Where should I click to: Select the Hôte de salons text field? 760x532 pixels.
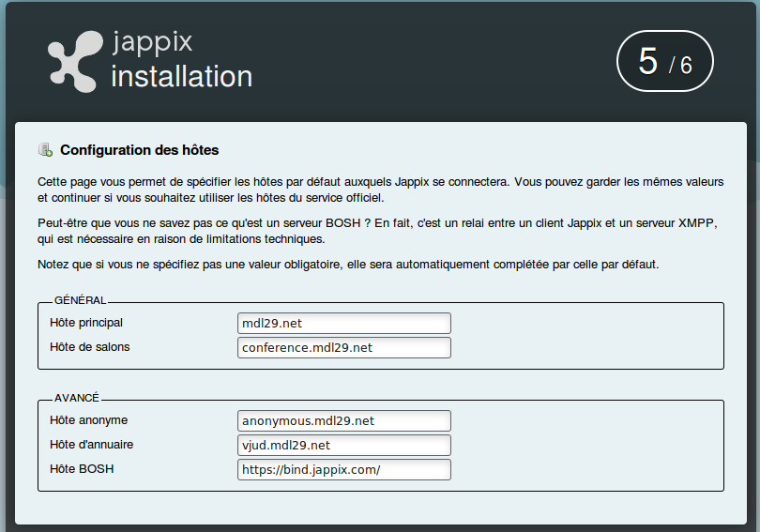click(x=344, y=348)
